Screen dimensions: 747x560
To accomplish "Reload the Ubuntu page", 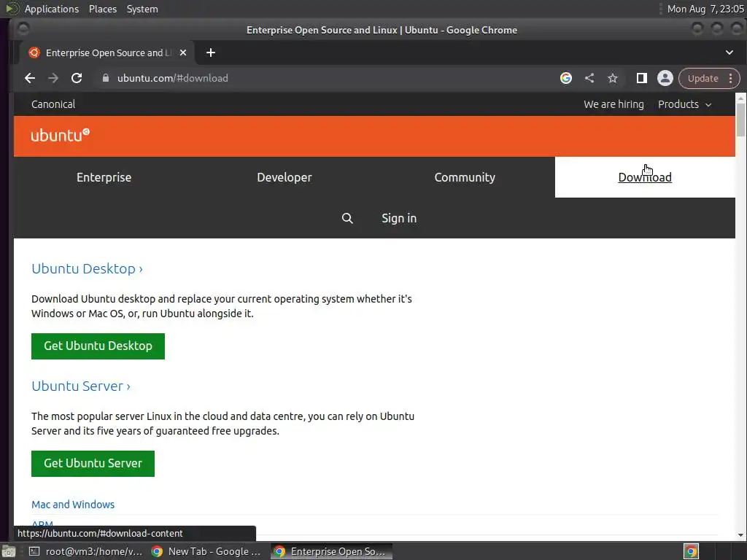I will [x=77, y=78].
